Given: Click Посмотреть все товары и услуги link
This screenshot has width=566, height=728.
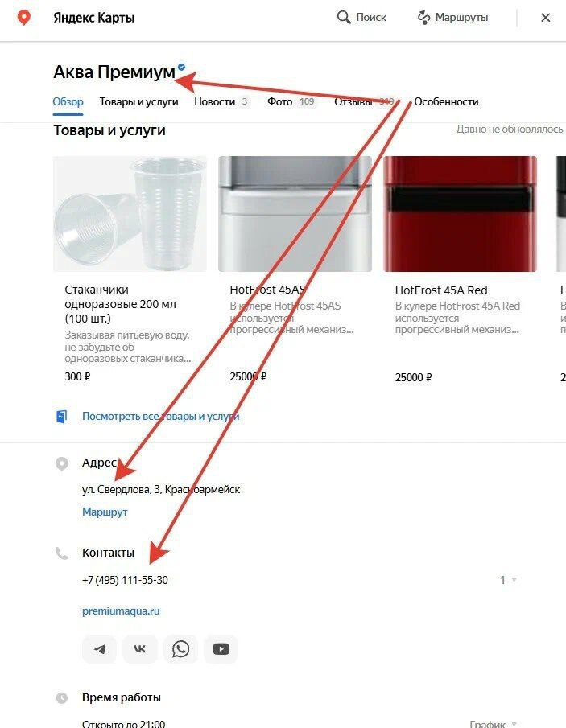Looking at the screenshot, I should coord(161,416).
